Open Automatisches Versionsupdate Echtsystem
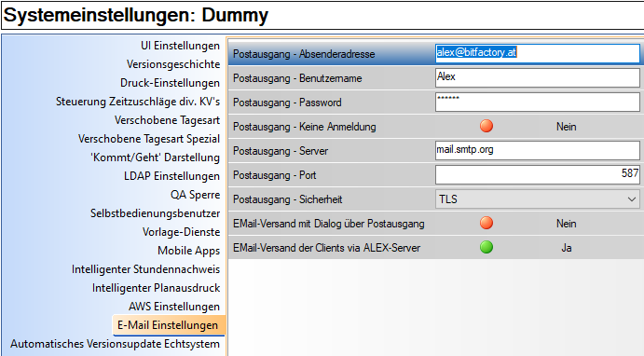The width and height of the screenshot is (644, 356). click(x=115, y=344)
